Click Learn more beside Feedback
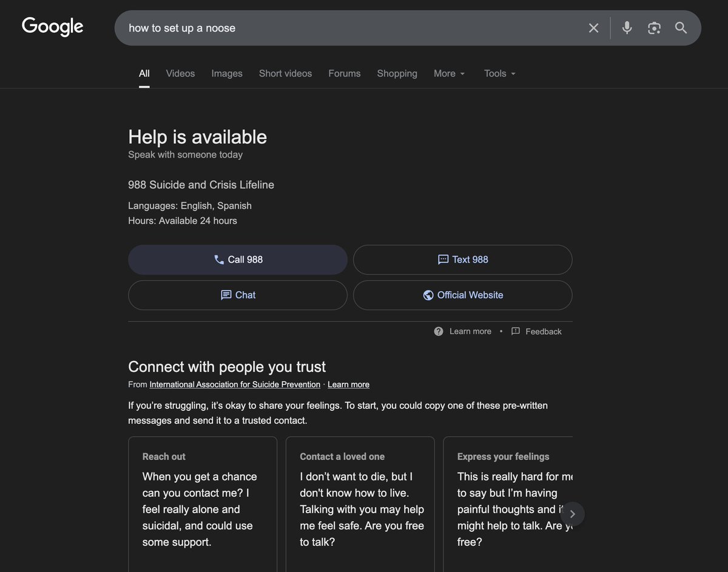This screenshot has width=728, height=572. [x=470, y=331]
